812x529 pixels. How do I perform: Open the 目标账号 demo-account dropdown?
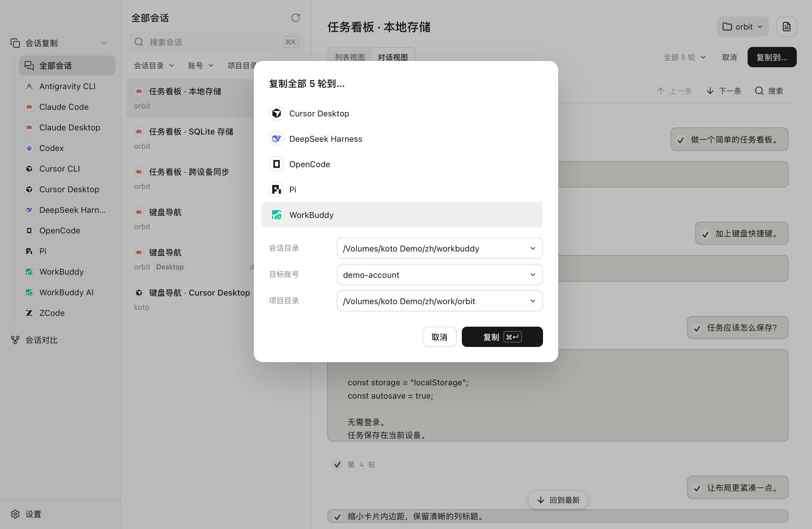coord(439,275)
